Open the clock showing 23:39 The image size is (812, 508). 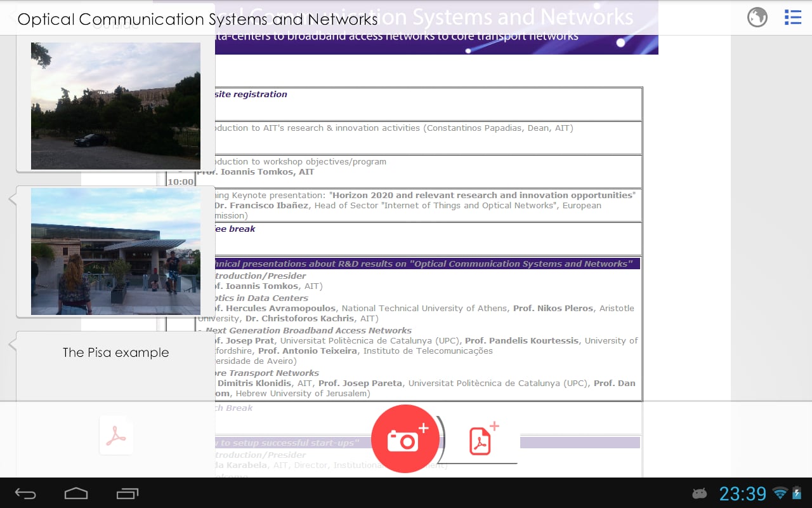743,493
